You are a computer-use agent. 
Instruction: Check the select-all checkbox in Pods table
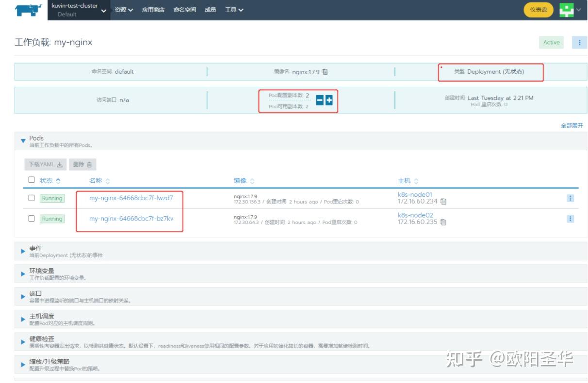(x=31, y=180)
